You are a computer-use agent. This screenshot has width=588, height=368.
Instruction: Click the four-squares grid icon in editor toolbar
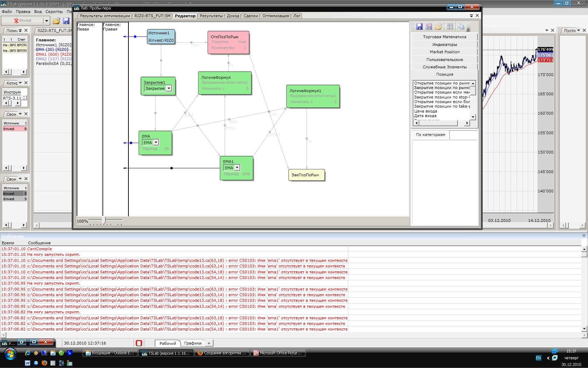coord(450,27)
